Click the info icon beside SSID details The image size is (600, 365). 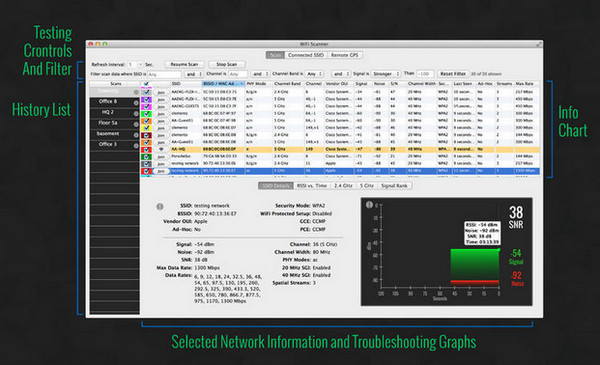click(160, 207)
